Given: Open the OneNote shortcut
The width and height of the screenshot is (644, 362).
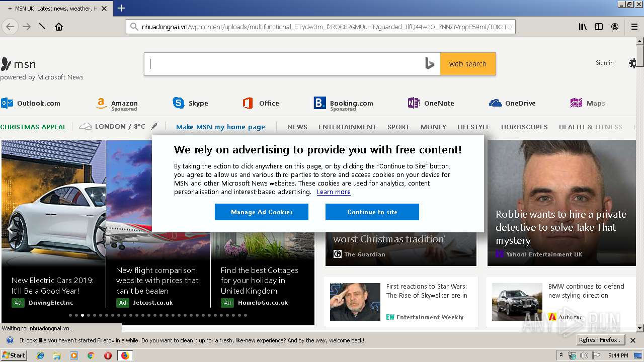Looking at the screenshot, I should coord(431,103).
